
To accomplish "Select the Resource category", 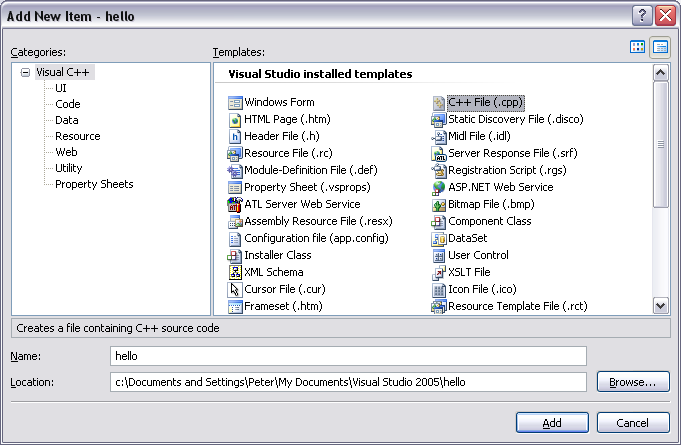I will [x=78, y=136].
